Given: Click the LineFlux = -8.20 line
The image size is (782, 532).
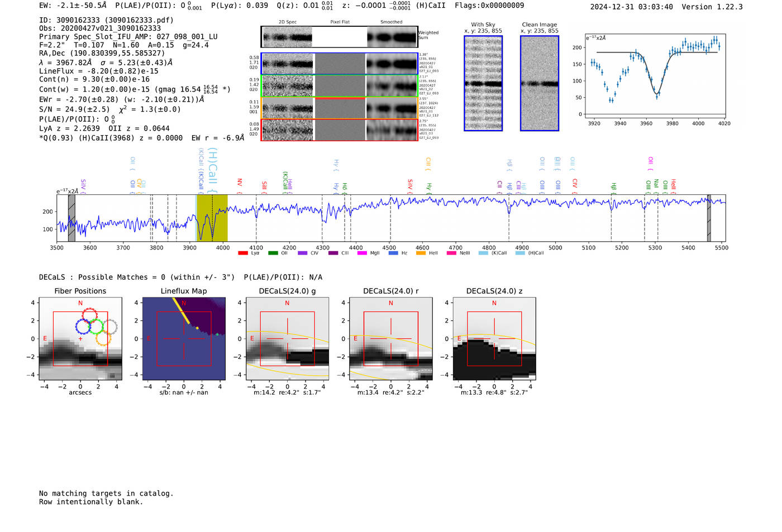Looking at the screenshot, I should coord(99,71).
